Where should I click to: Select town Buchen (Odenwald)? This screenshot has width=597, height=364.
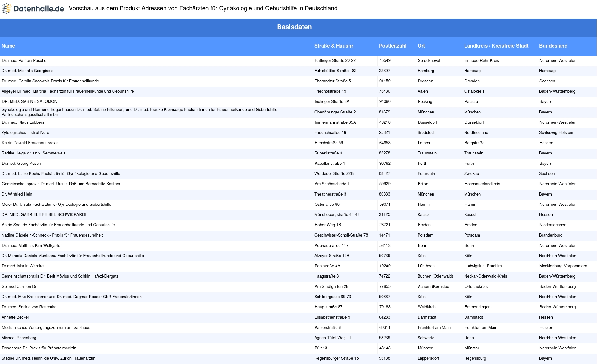click(x=435, y=276)
